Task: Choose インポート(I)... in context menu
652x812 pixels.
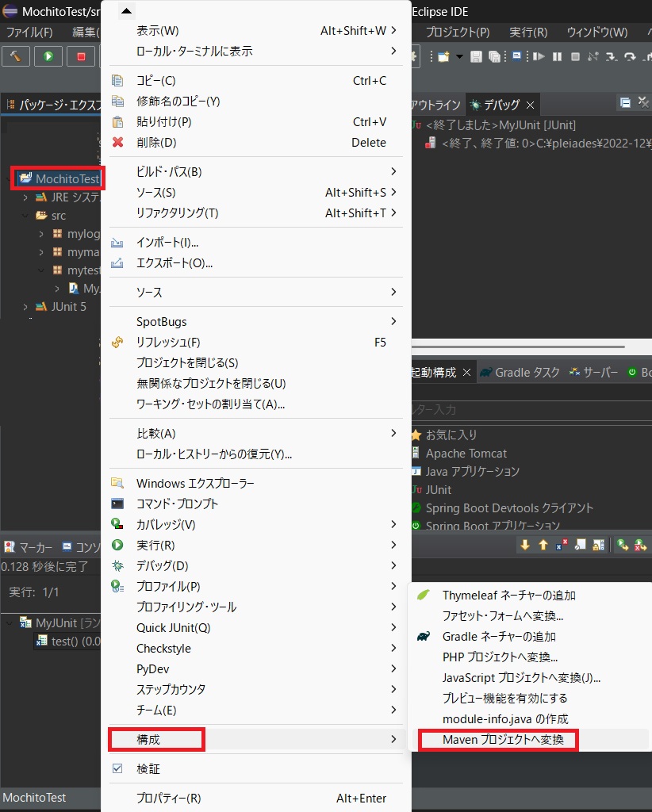Action: point(256,243)
